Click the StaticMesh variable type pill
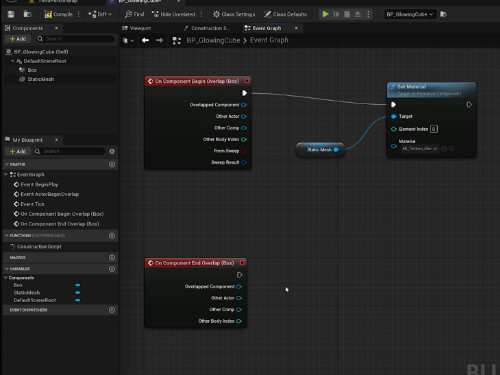500x375 pixels. tap(77, 292)
